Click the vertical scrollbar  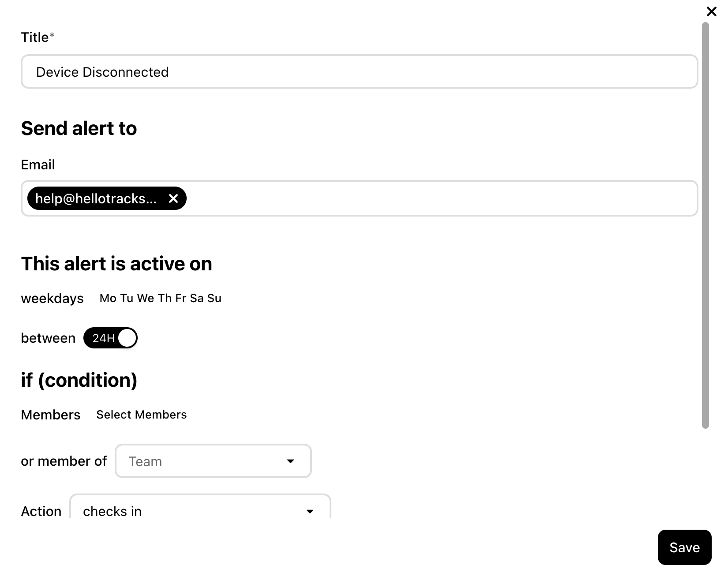coord(705,225)
